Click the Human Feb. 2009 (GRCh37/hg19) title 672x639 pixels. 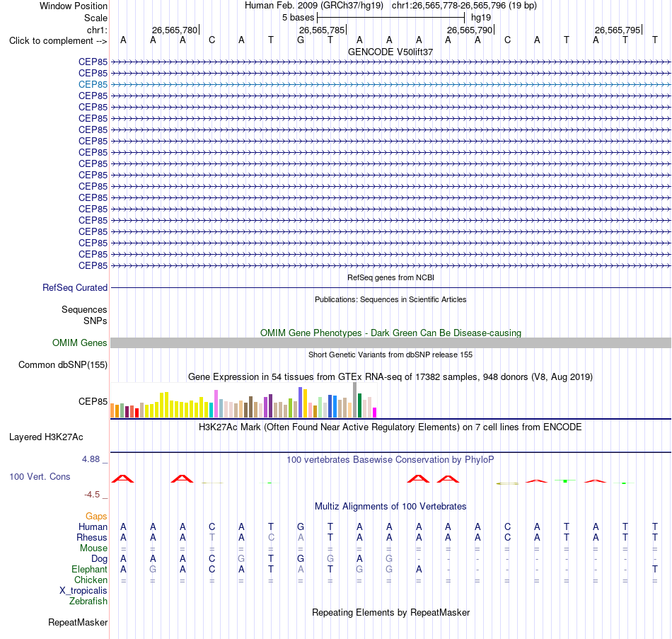[313, 6]
